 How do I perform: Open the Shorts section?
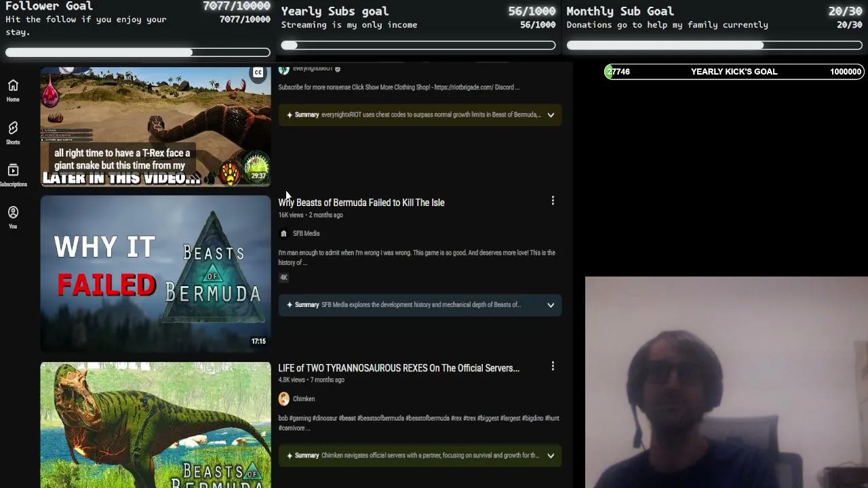coord(13,133)
